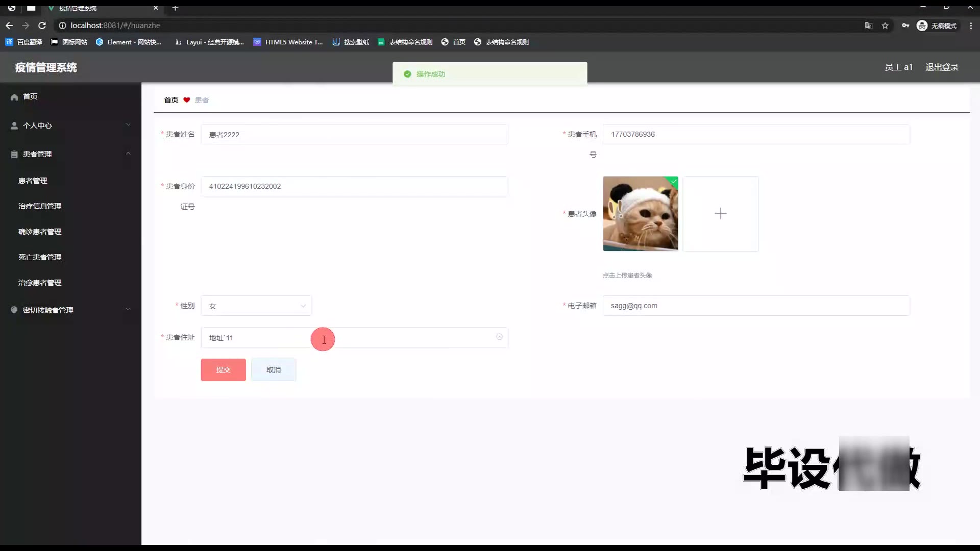980x551 pixels.
Task: Click the clear icon in address field
Action: (499, 337)
